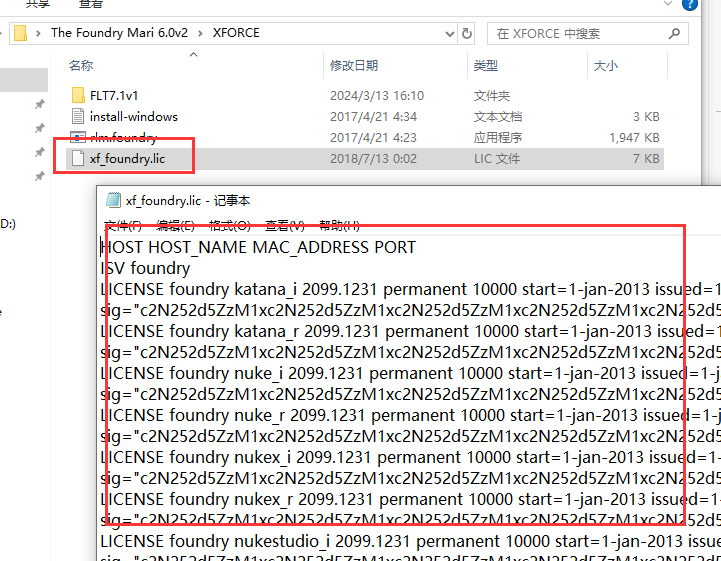Click the LICENSE foundry nuke_i line
This screenshot has height=561, width=721.
coord(411,373)
